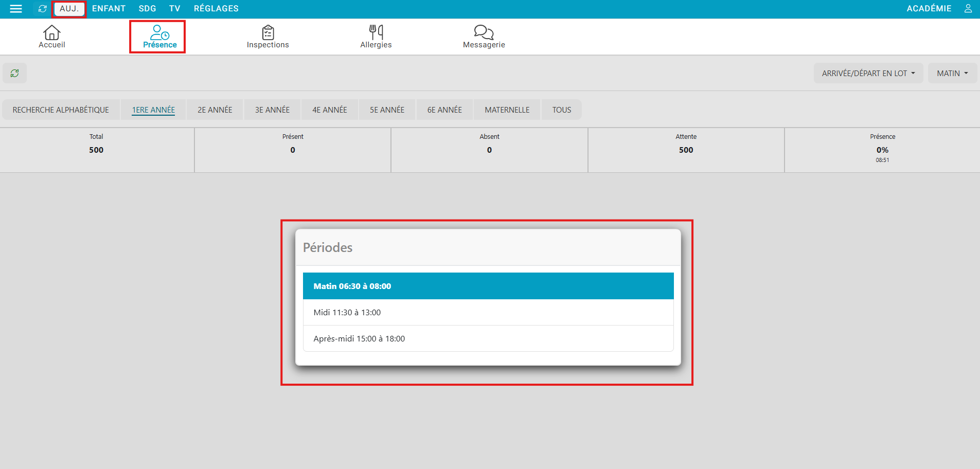Click the sync icon in top bar
Viewport: 980px width, 469px height.
(43, 9)
